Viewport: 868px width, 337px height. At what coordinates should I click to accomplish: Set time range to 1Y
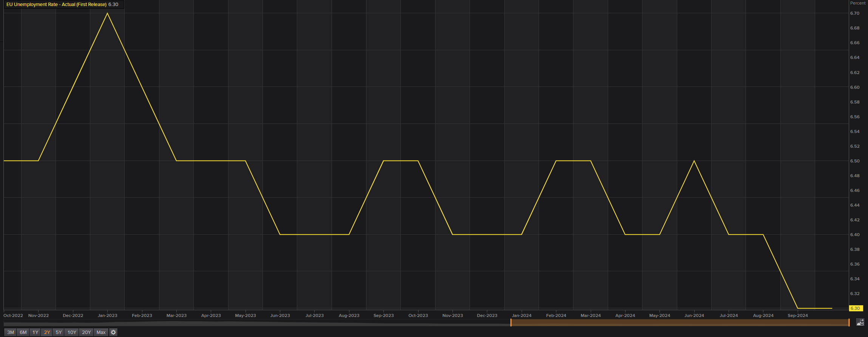(35, 332)
